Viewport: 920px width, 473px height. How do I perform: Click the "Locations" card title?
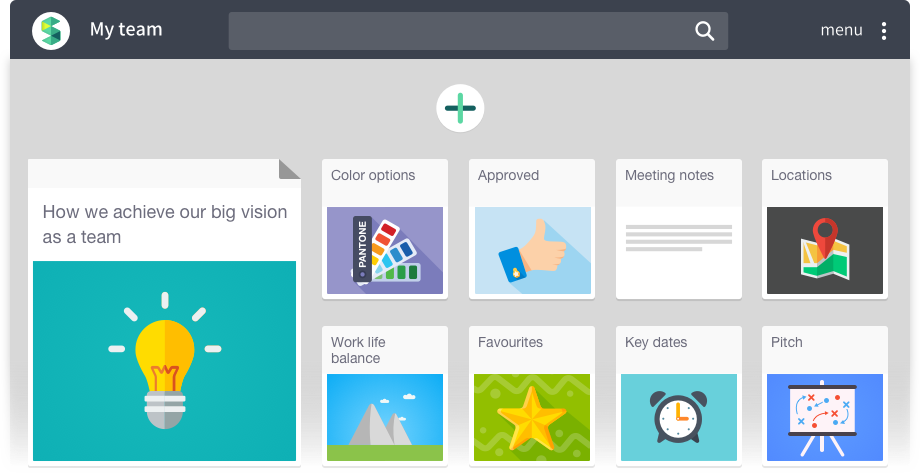pos(801,175)
